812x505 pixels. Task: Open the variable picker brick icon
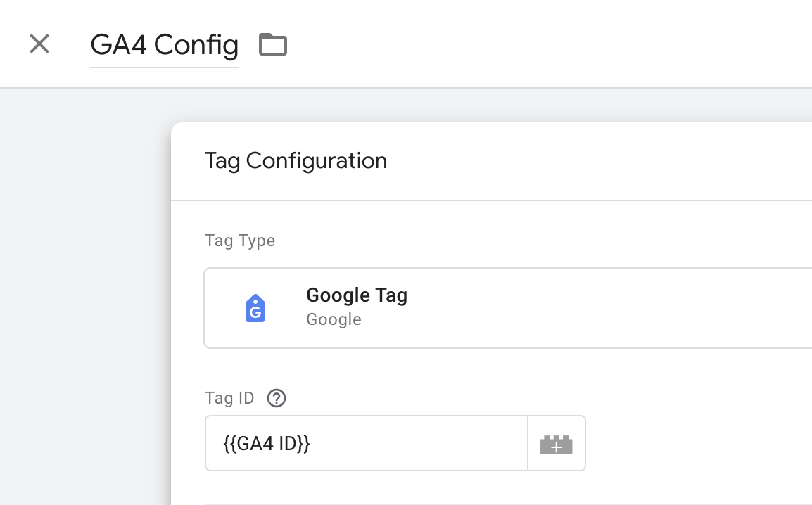[x=557, y=443]
